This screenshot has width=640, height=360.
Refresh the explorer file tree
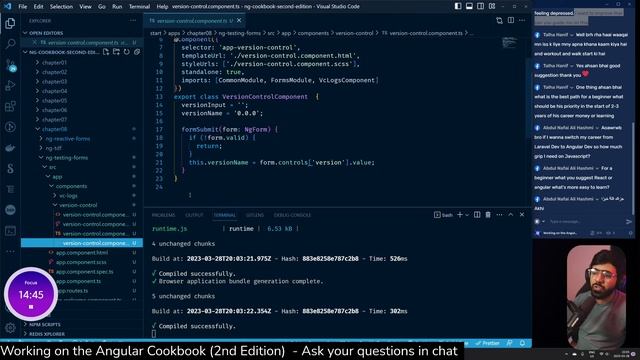[127, 52]
